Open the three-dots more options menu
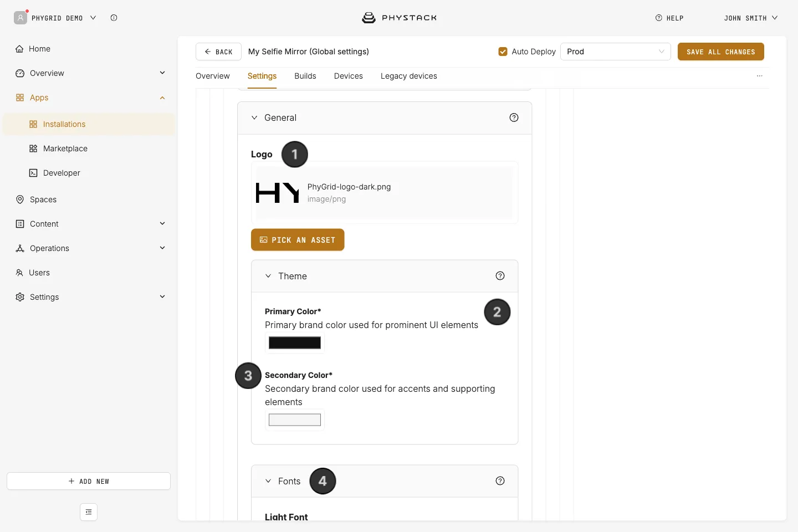798x532 pixels. 760,76
